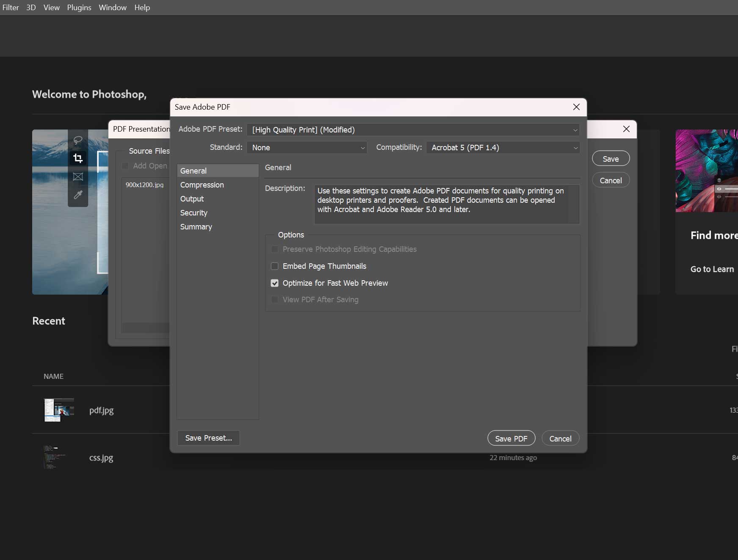This screenshot has width=738, height=560.
Task: Select the Crop tool icon in welcome image
Action: coord(78,158)
